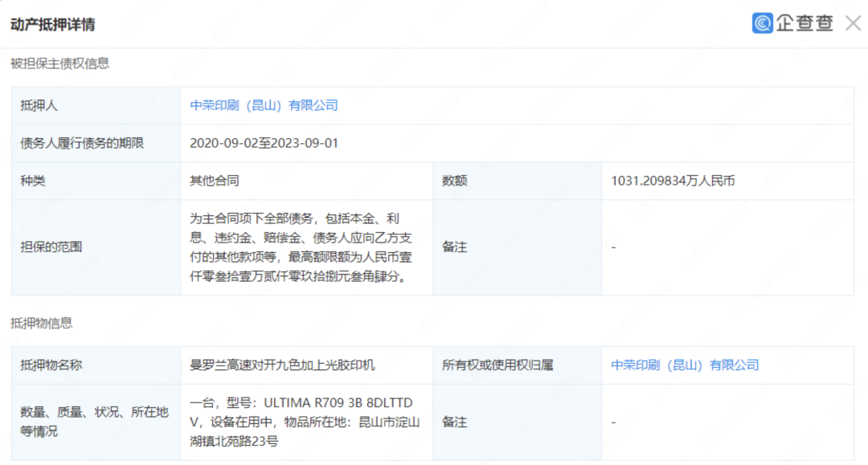The image size is (868, 465).
Task: Click the 企查查 logo icon
Action: (x=762, y=23)
